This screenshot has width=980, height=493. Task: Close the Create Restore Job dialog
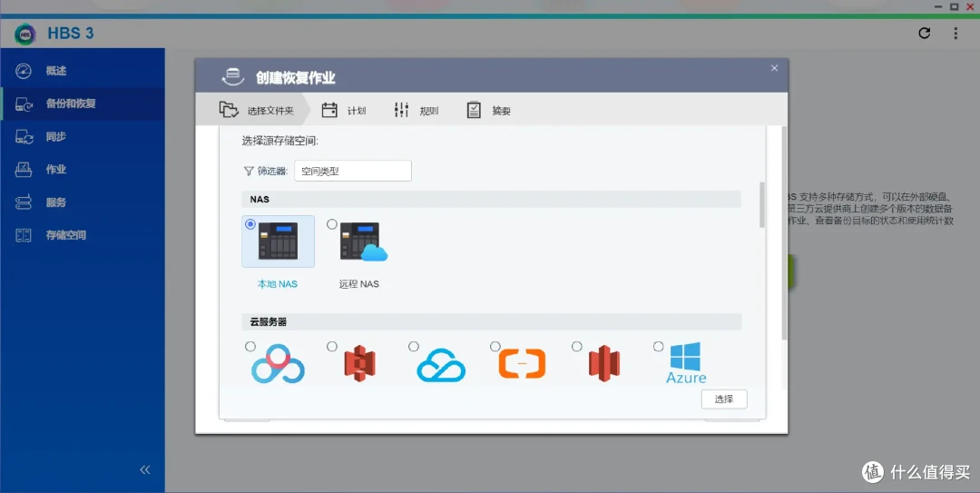point(774,68)
